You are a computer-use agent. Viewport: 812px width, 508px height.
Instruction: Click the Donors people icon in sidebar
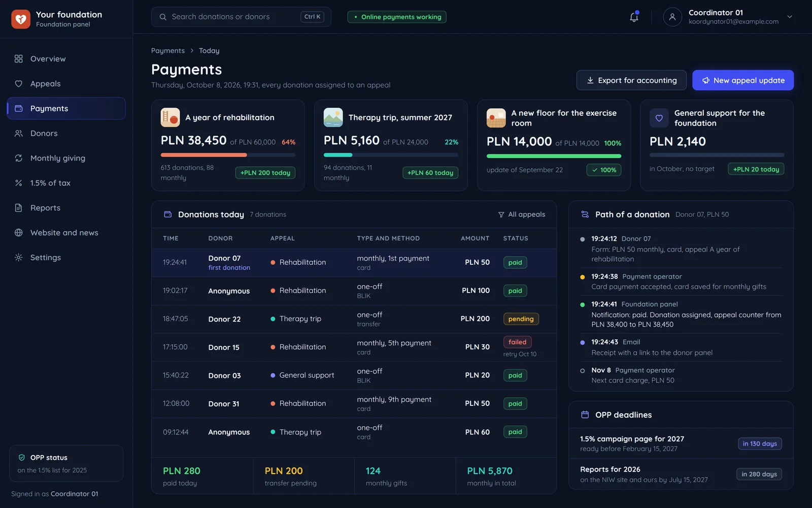click(x=19, y=134)
